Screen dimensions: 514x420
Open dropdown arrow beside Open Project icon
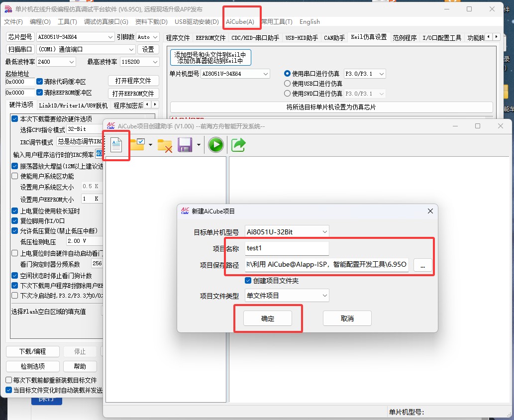[150, 145]
